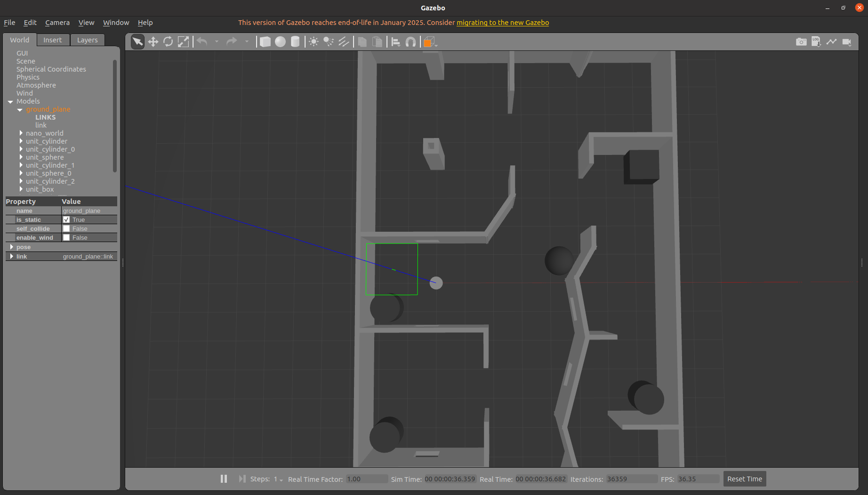The width and height of the screenshot is (868, 495).
Task: Click the world tree vertical scrollbar
Action: (115, 115)
